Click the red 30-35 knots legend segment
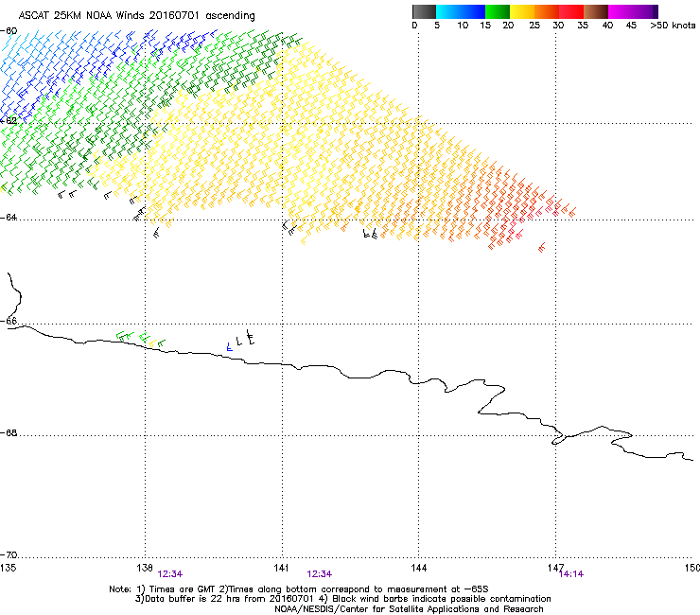 pos(571,11)
